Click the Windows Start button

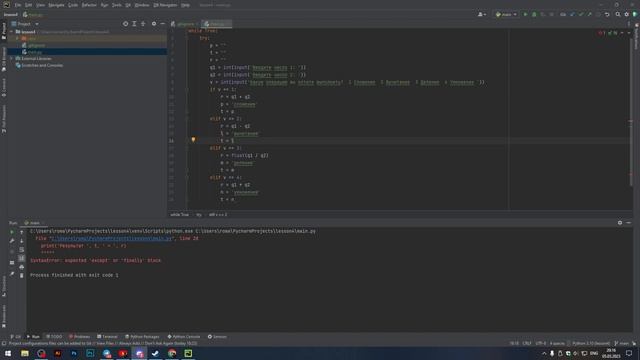8,353
